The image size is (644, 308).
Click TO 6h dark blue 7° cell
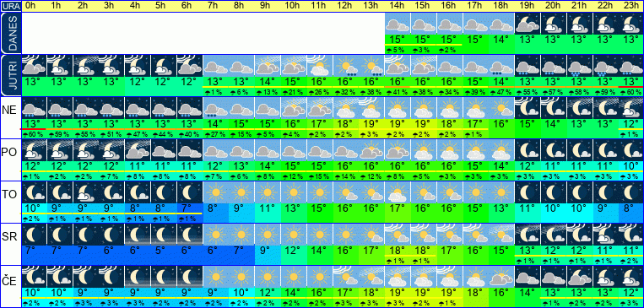(189, 208)
